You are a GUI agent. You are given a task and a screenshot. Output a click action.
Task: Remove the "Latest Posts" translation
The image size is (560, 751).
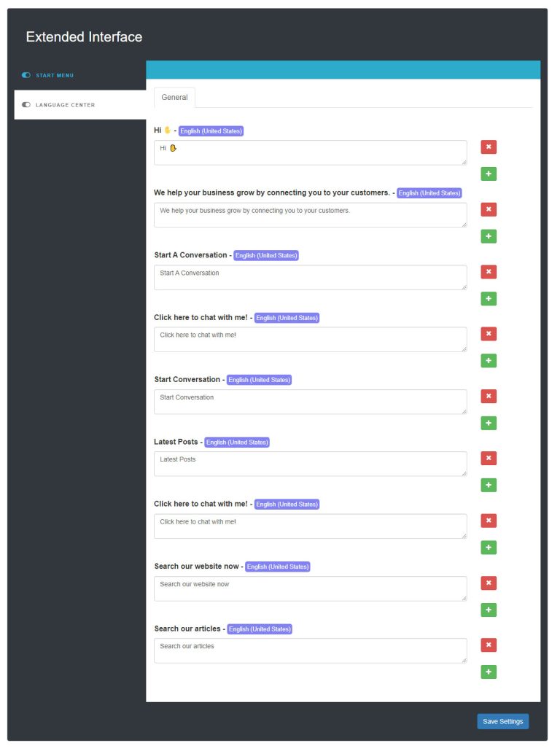click(x=488, y=458)
